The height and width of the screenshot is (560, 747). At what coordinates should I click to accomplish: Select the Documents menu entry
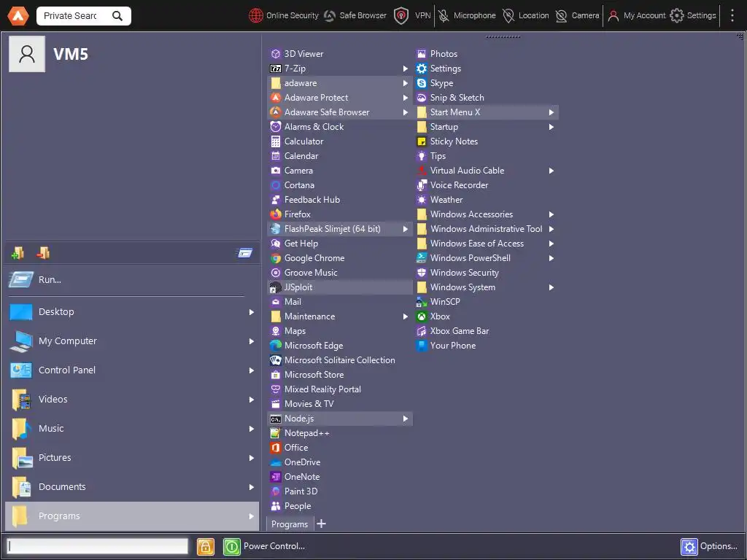(132, 487)
